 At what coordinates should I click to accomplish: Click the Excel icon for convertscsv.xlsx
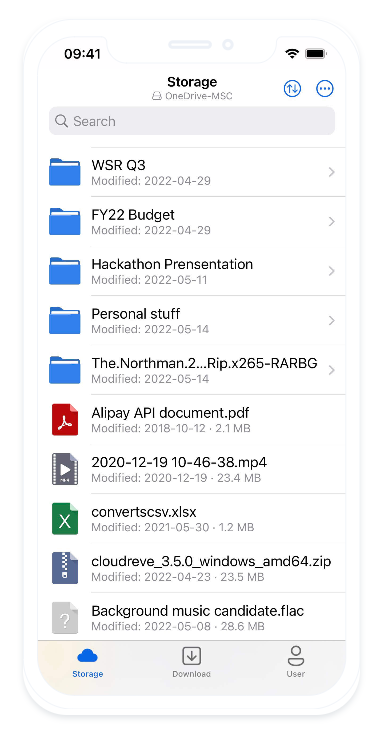[x=65, y=519]
